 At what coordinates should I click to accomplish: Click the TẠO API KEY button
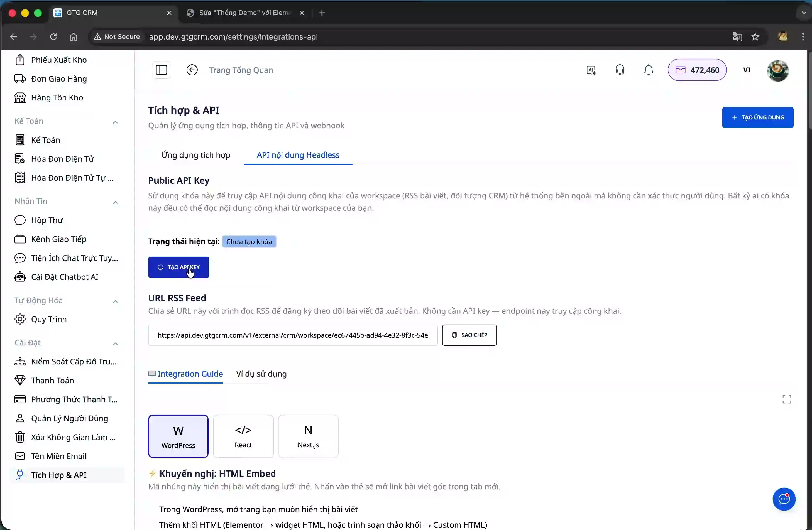[178, 267]
